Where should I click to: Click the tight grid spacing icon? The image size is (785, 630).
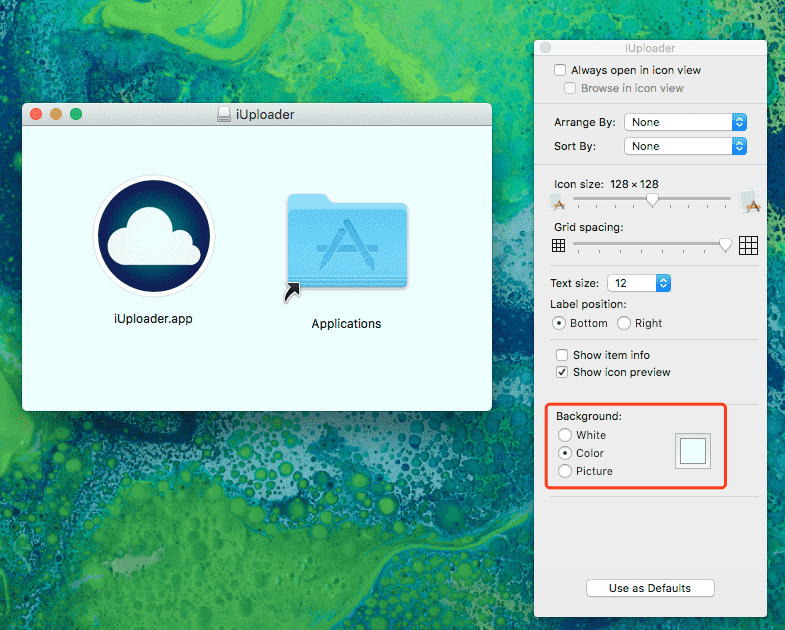(558, 245)
